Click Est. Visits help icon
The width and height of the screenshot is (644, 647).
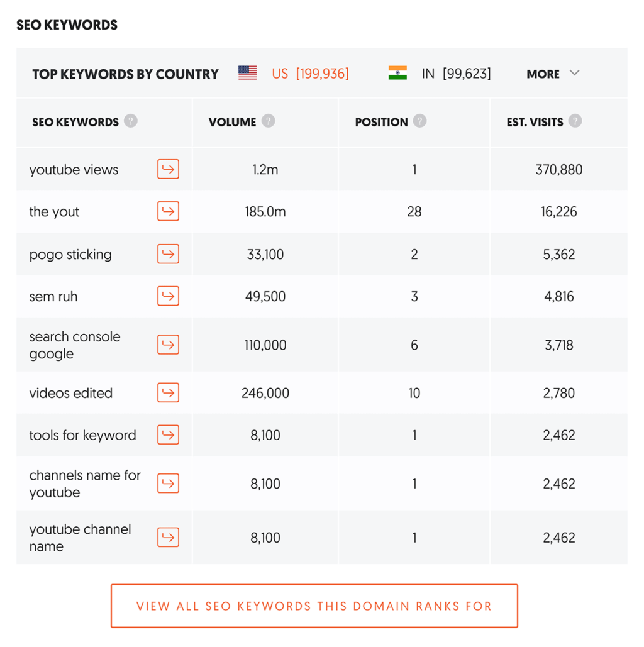point(575,121)
